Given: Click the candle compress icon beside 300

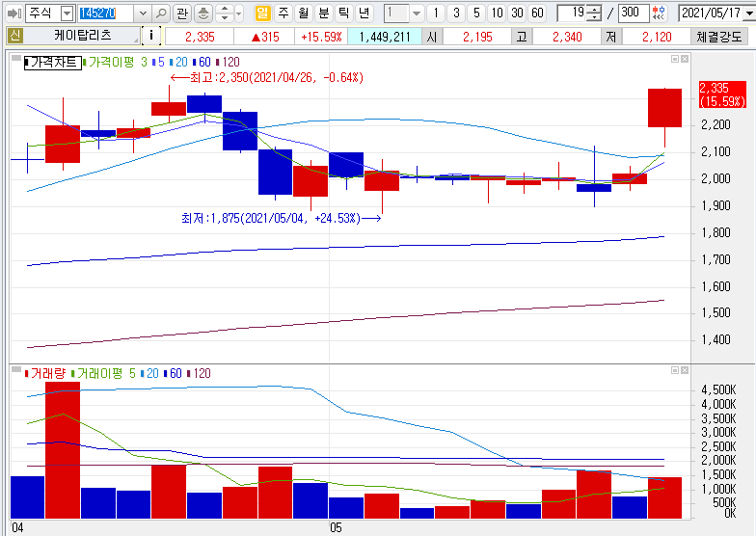Looking at the screenshot, I should pyautogui.click(x=659, y=13).
